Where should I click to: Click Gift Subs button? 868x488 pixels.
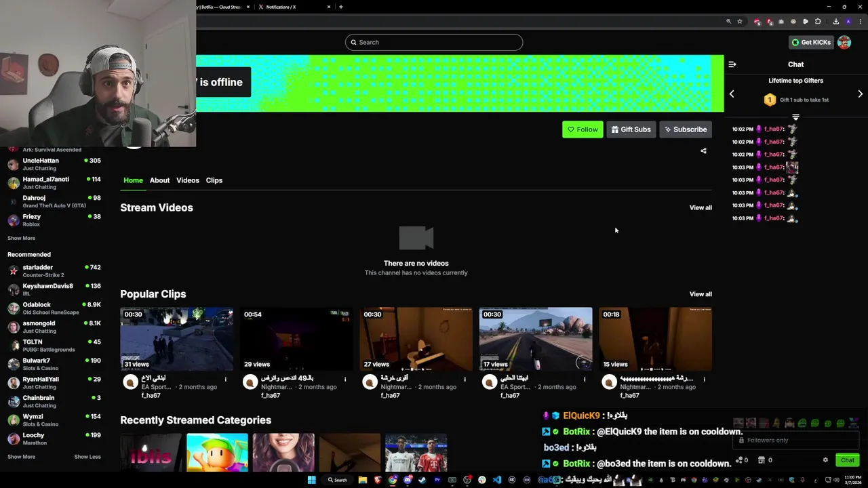(x=631, y=129)
